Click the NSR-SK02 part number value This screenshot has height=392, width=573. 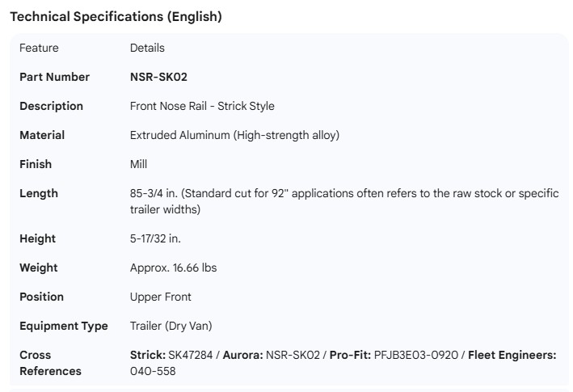[159, 77]
